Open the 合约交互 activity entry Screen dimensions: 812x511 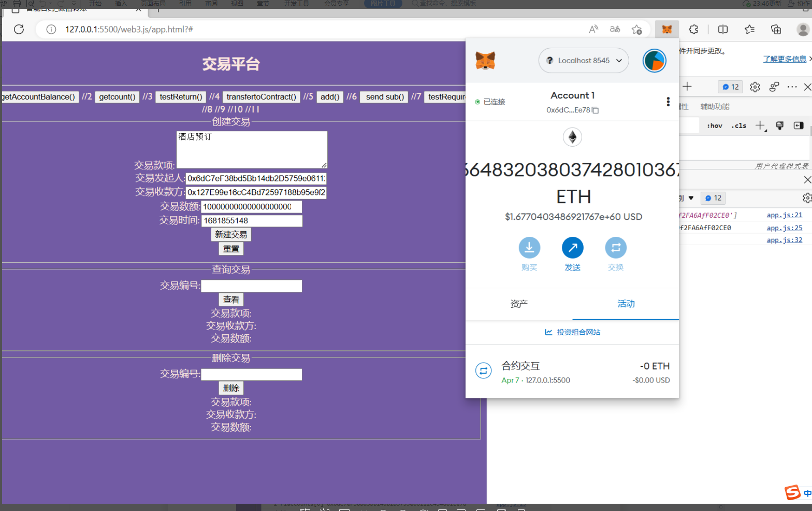point(572,372)
